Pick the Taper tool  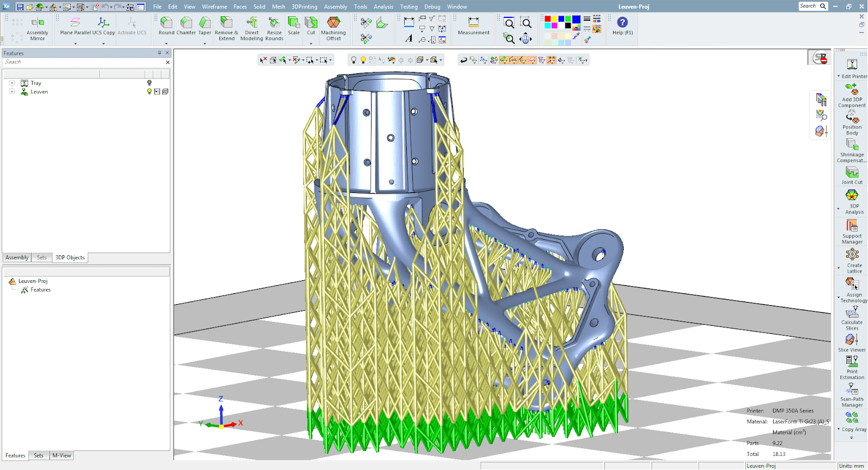[x=205, y=26]
